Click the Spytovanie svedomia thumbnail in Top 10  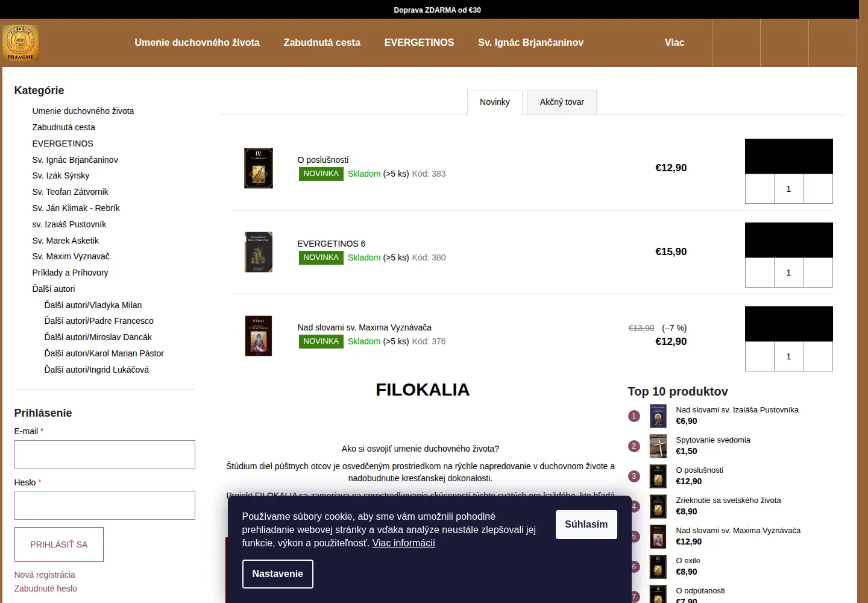658,446
